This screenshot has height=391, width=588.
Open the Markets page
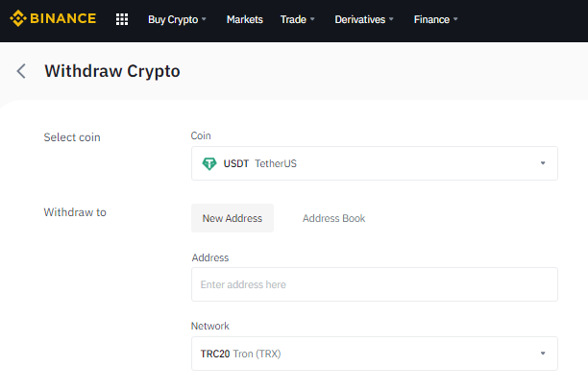point(244,19)
